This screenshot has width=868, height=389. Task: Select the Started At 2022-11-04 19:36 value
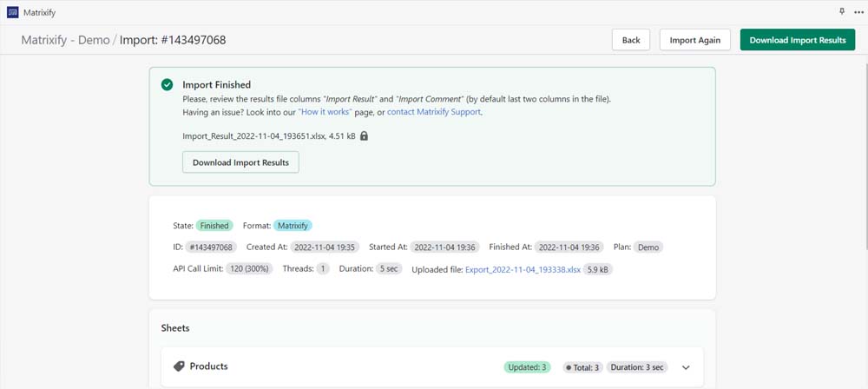[445, 247]
